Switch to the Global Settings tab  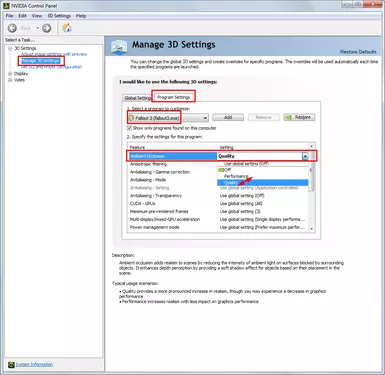point(137,98)
